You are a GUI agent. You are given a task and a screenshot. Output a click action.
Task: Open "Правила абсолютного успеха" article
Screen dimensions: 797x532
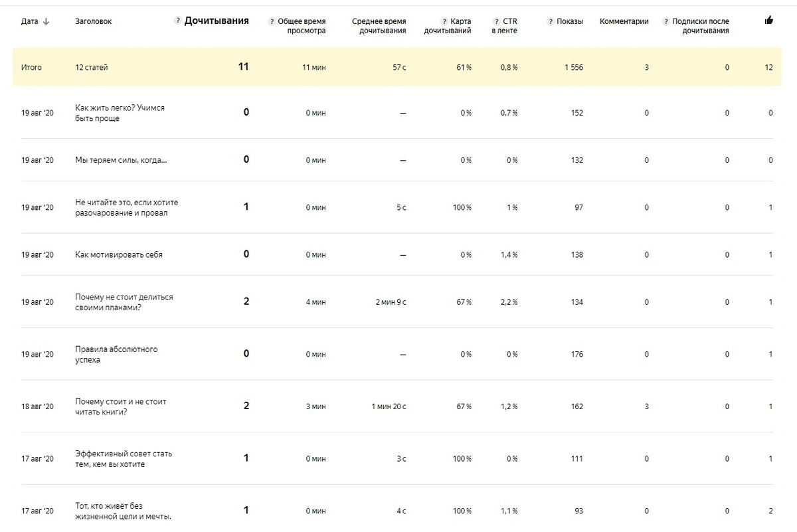(116, 354)
